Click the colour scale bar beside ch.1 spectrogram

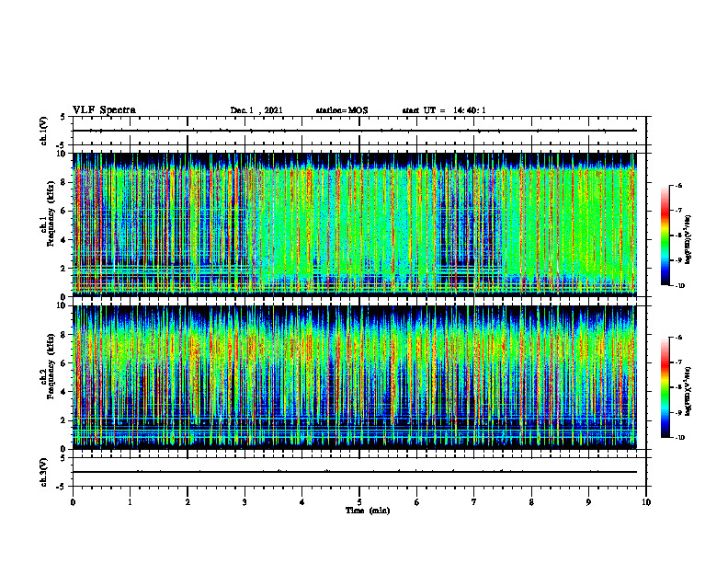(665, 236)
